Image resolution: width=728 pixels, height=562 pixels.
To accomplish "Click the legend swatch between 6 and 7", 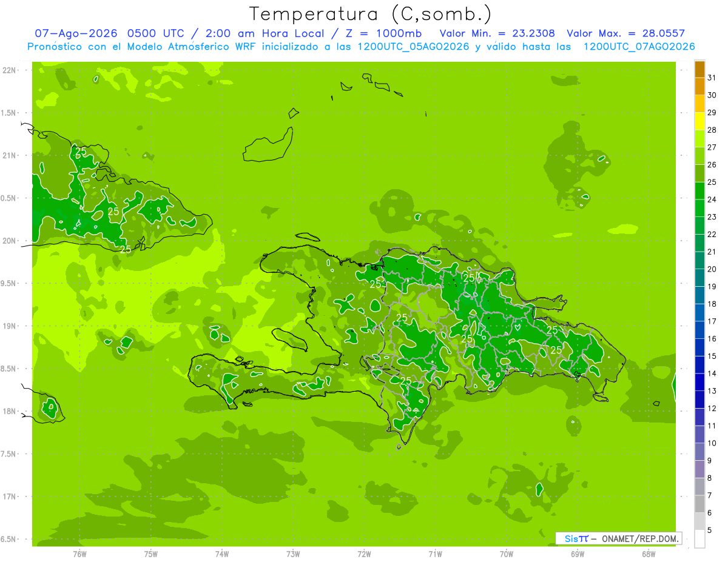I will click(699, 504).
